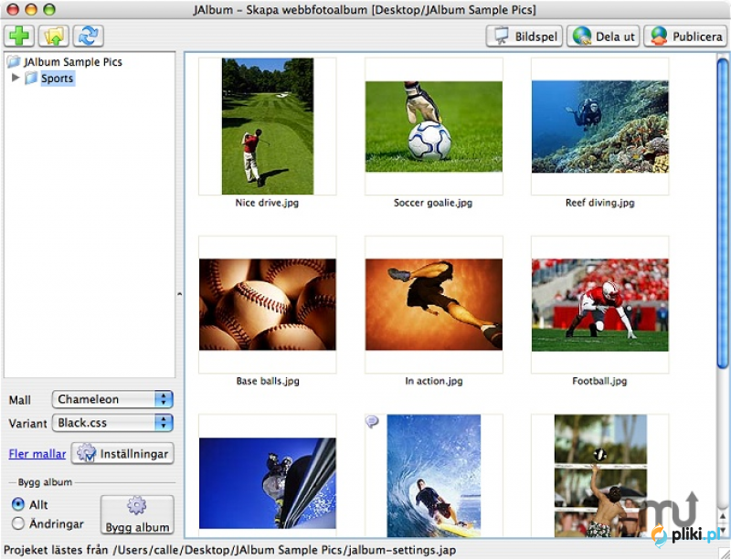The height and width of the screenshot is (560, 731).
Task: Expand the Sports folder triangle
Action: [x=16, y=78]
